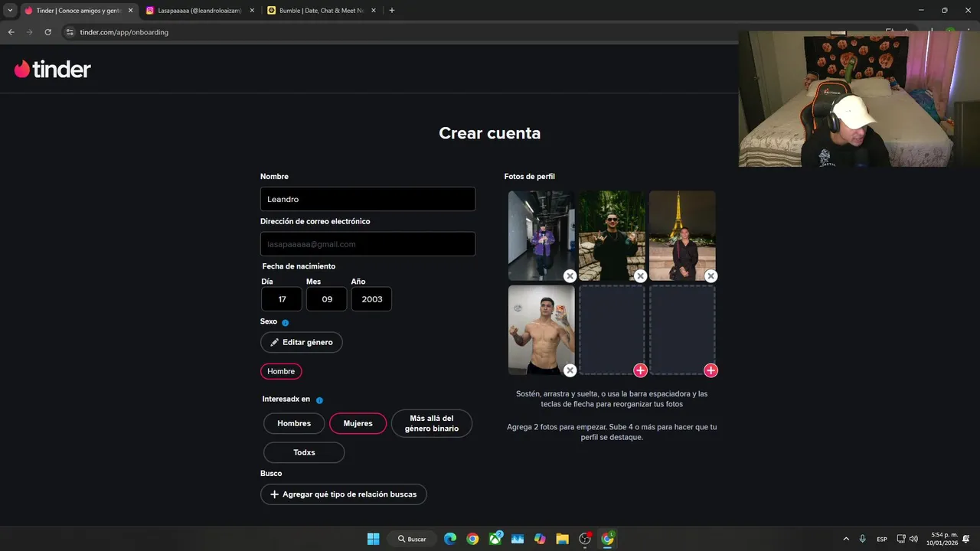This screenshot has width=980, height=551.
Task: Open the Interesadx en info icon
Action: pos(319,400)
